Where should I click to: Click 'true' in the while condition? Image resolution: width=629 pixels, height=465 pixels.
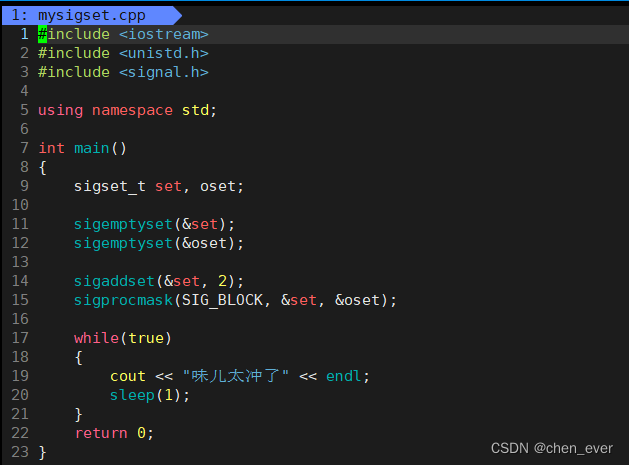pos(146,338)
